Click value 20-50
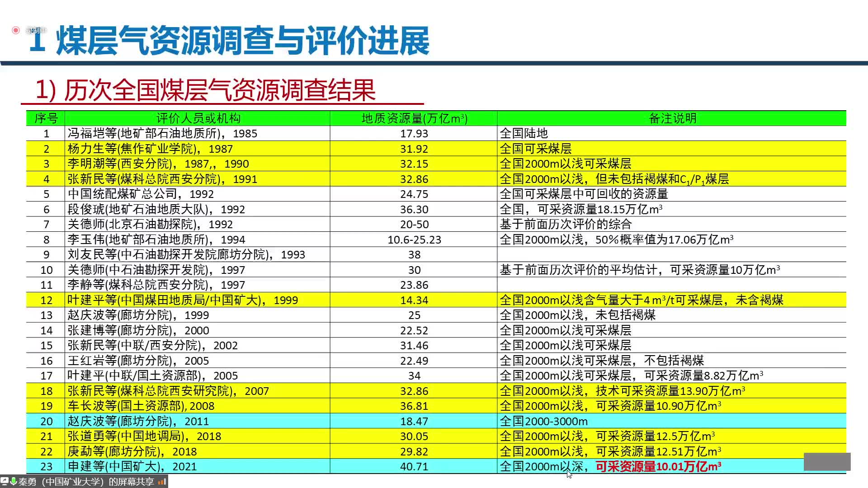The image size is (868, 488). 414,225
